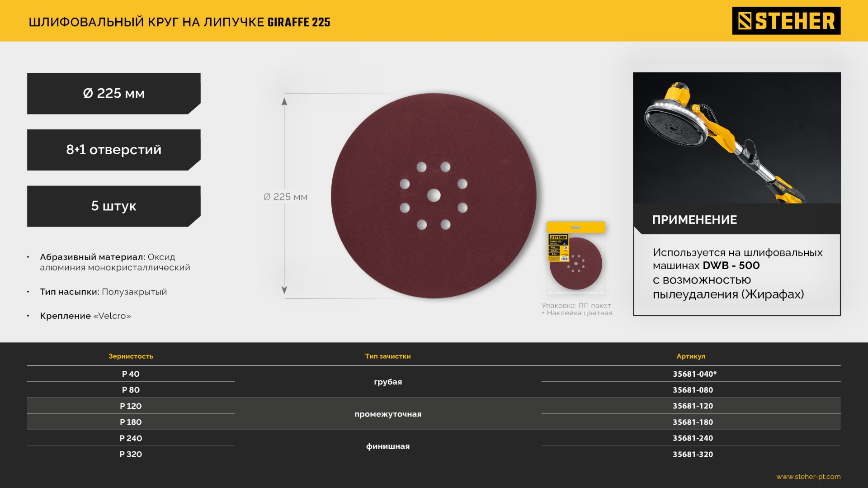Click the Крепление «Velcro» bullet text
The width and height of the screenshot is (868, 488).
point(85,316)
